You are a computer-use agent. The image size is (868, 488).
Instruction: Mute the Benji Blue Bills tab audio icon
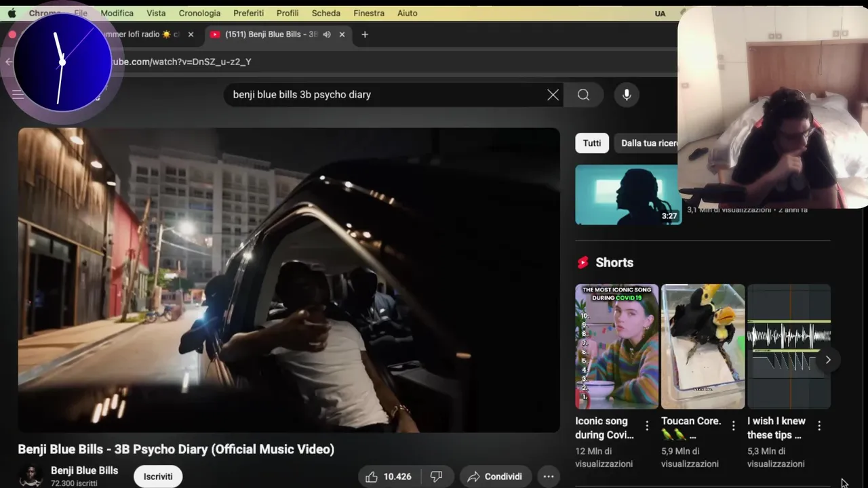point(327,35)
